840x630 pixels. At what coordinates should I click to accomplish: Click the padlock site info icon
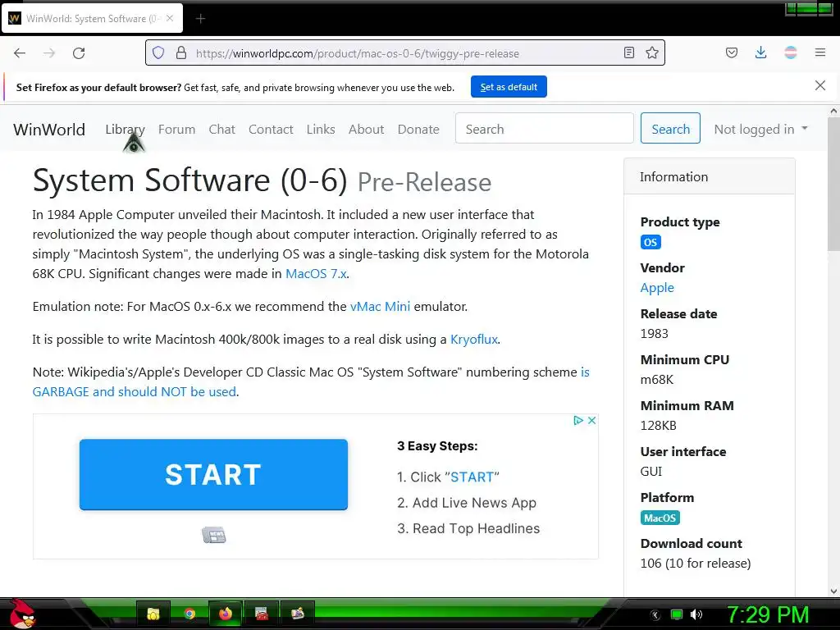[181, 53]
